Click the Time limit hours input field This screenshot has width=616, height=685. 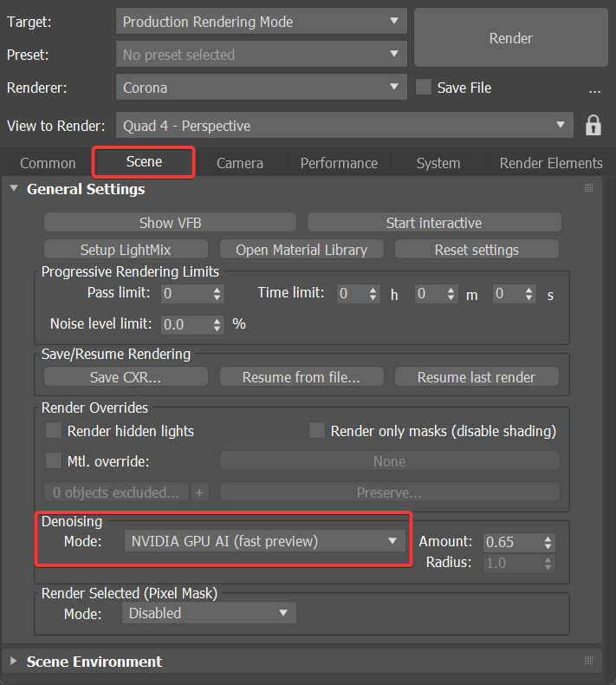[351, 294]
